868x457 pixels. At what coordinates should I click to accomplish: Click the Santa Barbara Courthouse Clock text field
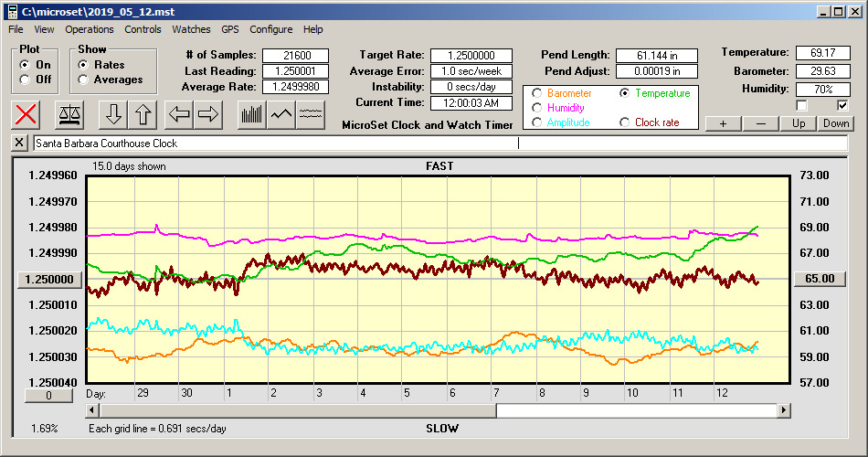pyautogui.click(x=274, y=143)
